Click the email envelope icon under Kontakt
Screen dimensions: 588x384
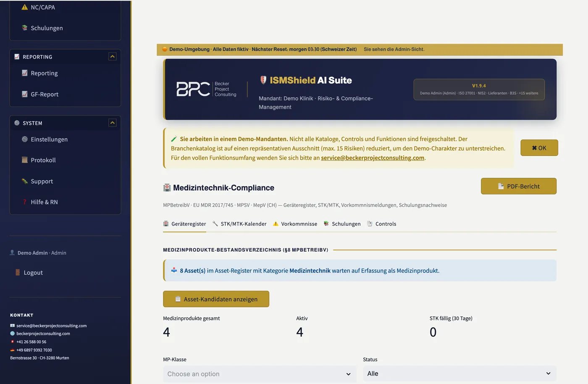click(12, 326)
